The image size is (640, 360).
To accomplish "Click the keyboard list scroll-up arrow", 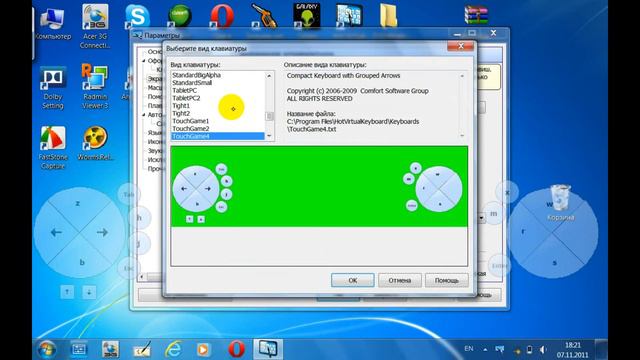I will tap(269, 76).
